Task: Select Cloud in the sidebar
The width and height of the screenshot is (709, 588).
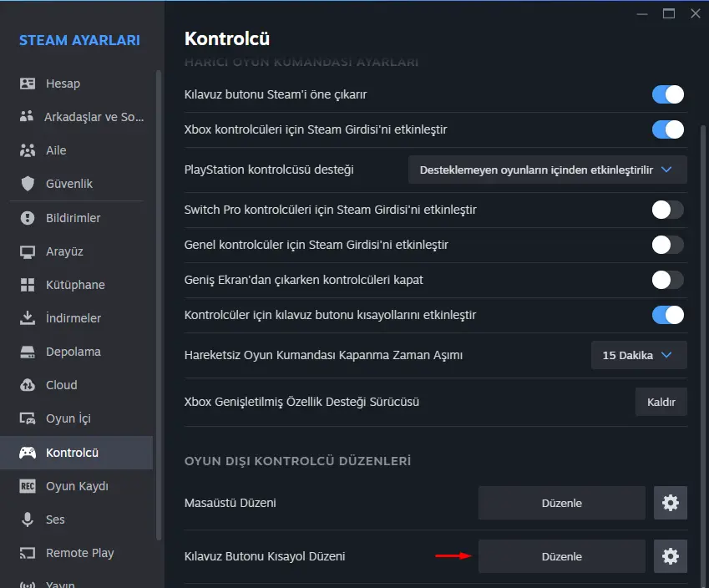Action: click(x=77, y=385)
